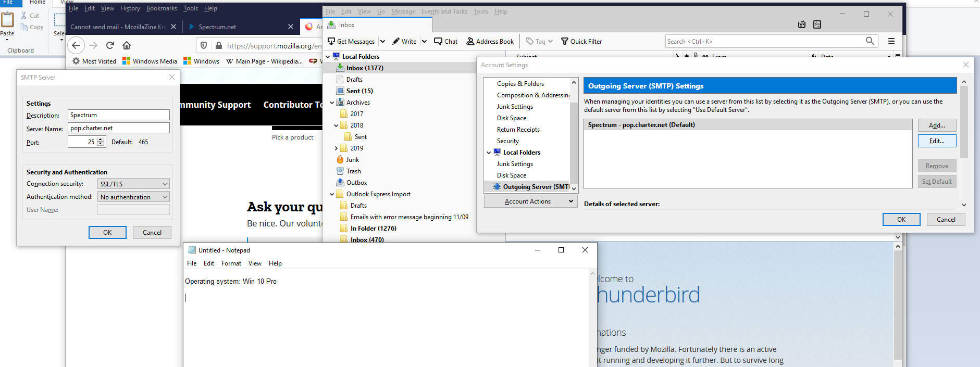Screen dimensions: 980x367
Task: Click Paste icon in the ribbon
Action: point(7,20)
